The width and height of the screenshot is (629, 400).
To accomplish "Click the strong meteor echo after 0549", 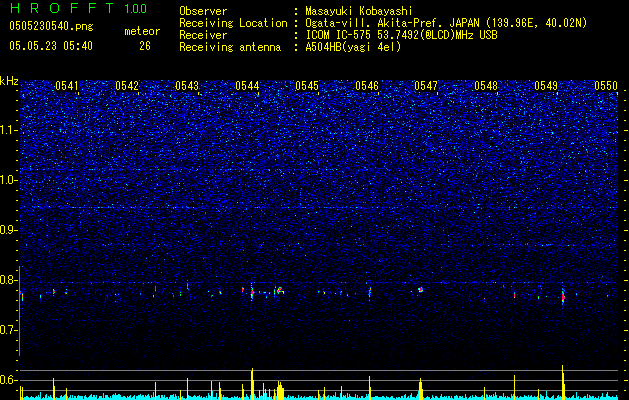I will (x=563, y=297).
